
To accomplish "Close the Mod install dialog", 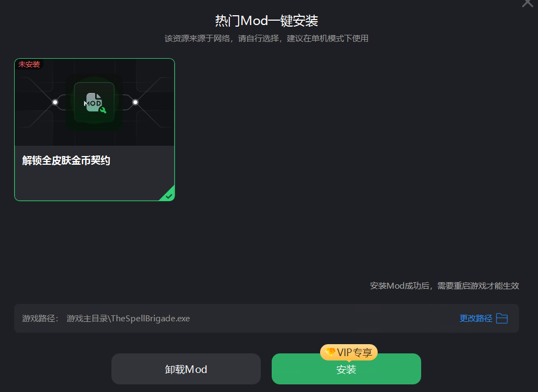I will (x=527, y=3).
